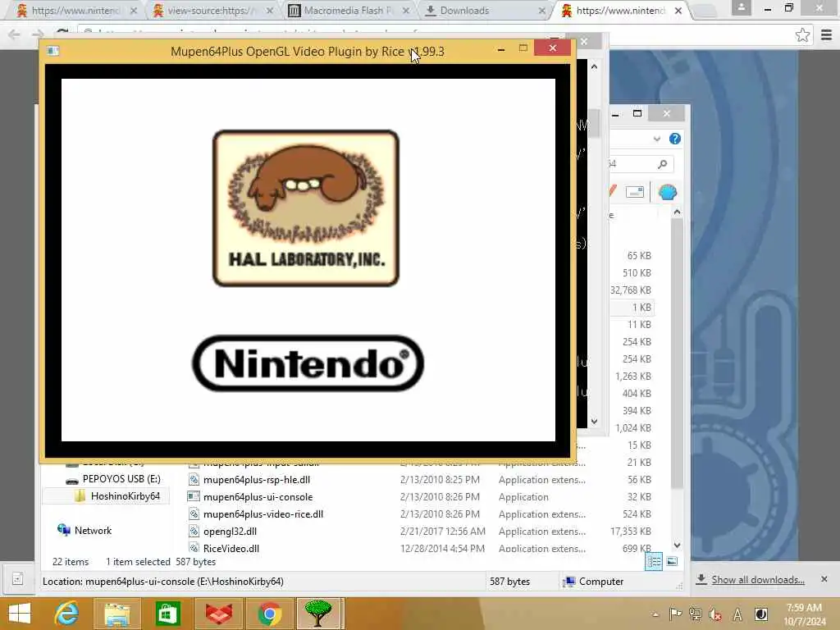Image resolution: width=840 pixels, height=630 pixels.
Task: Open the File Explorer help icon
Action: point(675,139)
